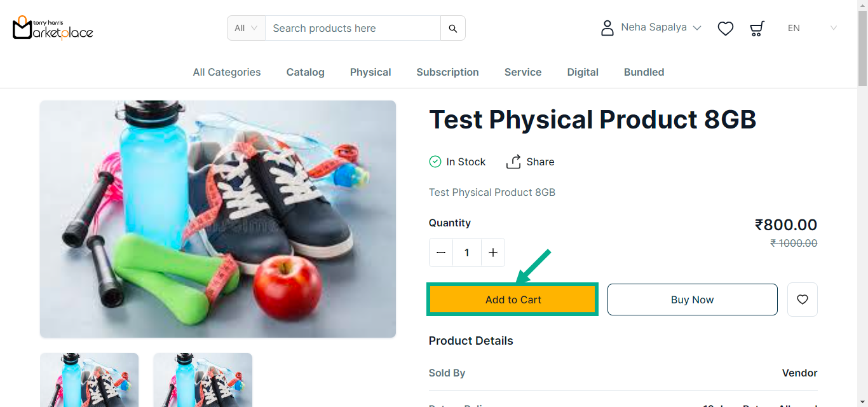Viewport: 868px width, 407px height.
Task: Add product to wishlist with heart button
Action: [803, 300]
